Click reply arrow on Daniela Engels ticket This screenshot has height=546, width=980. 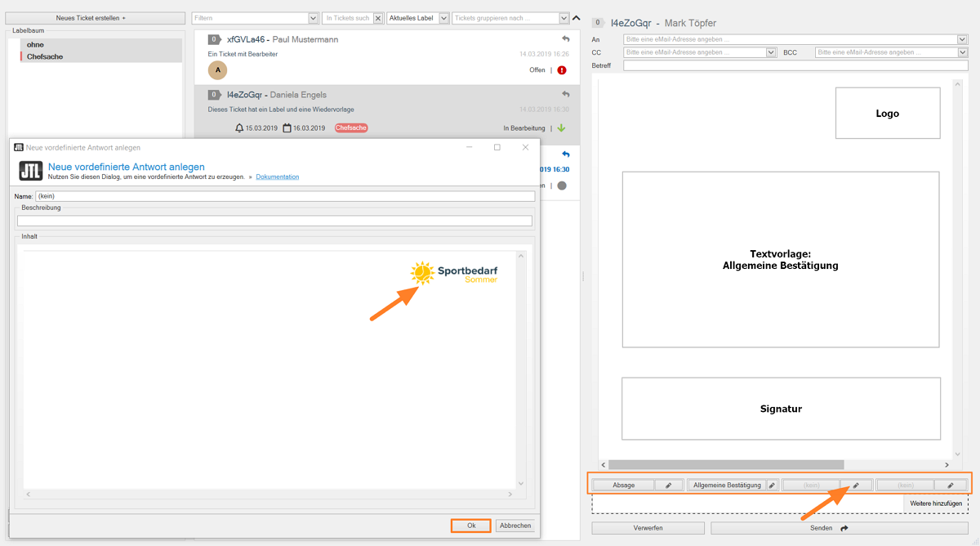pos(566,95)
